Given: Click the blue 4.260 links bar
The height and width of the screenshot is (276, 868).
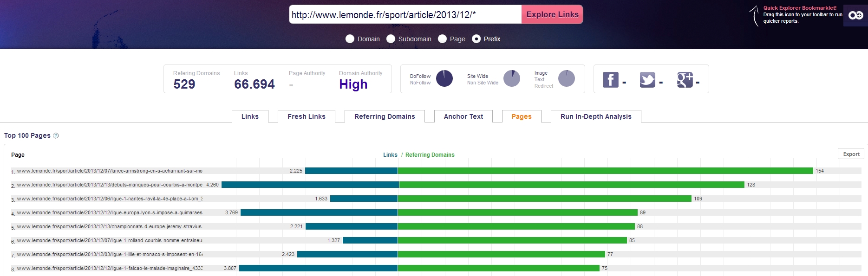Looking at the screenshot, I should point(310,185).
